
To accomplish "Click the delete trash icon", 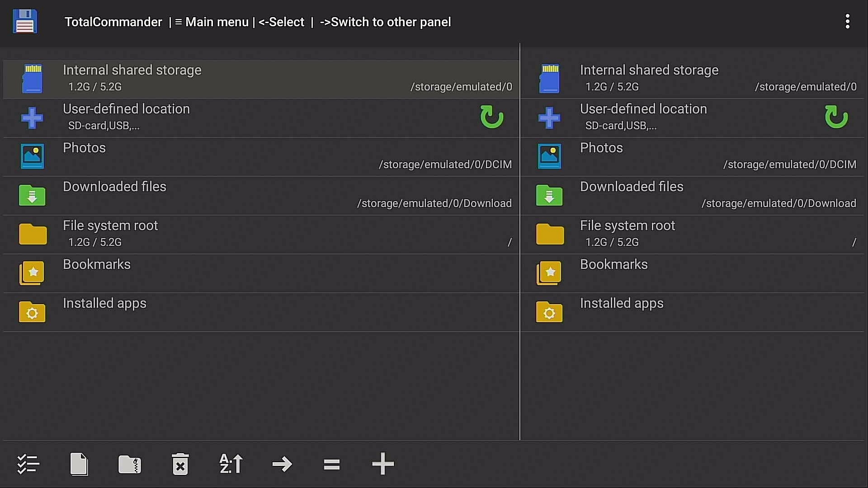I will (x=180, y=464).
